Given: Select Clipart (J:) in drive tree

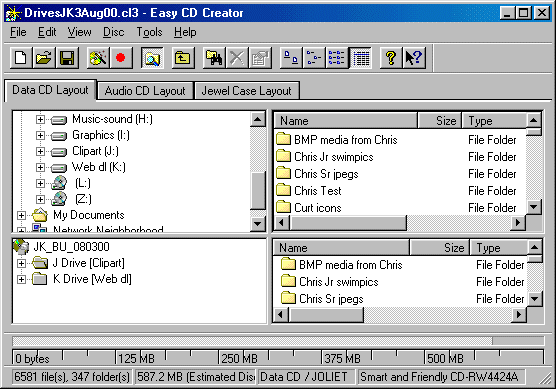Looking at the screenshot, I should [x=95, y=151].
